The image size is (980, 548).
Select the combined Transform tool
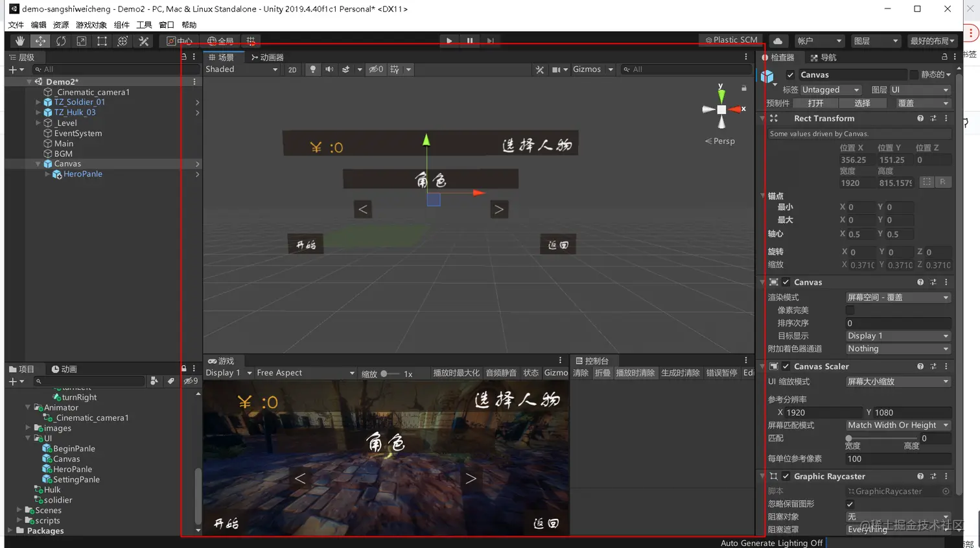point(123,41)
